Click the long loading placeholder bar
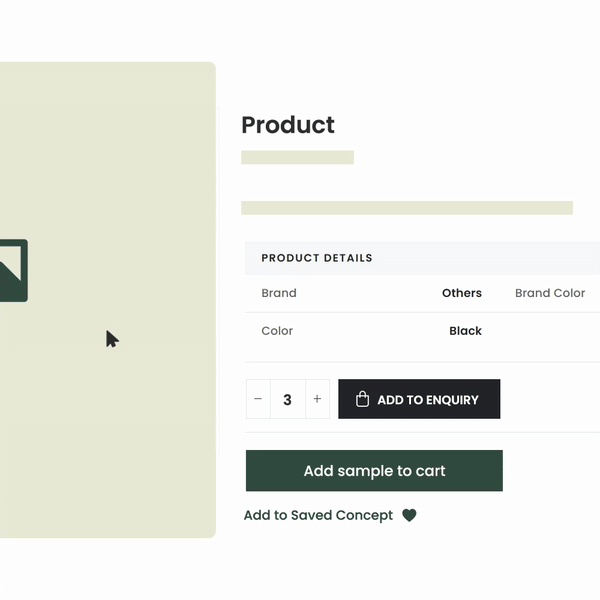Screen dimensions: 600x600 tap(407, 208)
